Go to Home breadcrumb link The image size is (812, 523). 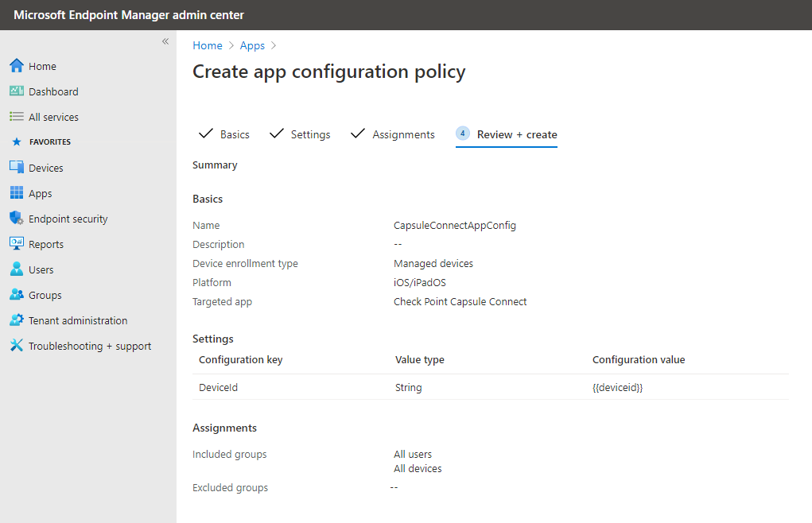(x=207, y=45)
